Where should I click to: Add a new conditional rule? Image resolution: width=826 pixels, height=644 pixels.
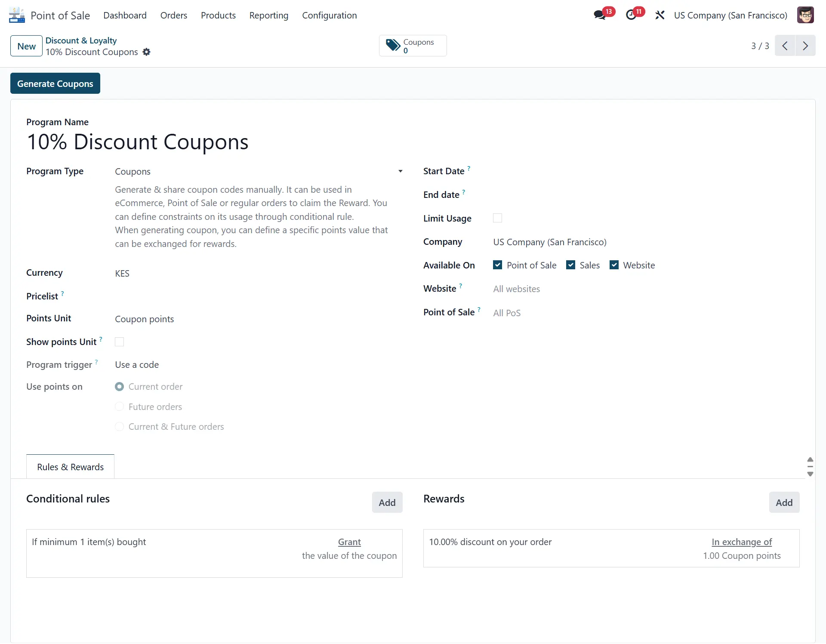pyautogui.click(x=387, y=502)
